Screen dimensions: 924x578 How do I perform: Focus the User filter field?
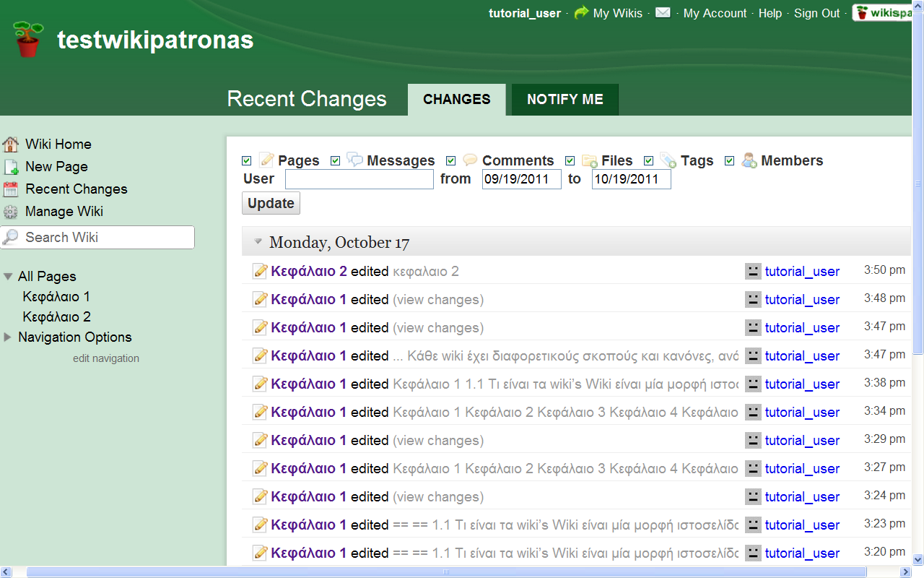point(359,179)
